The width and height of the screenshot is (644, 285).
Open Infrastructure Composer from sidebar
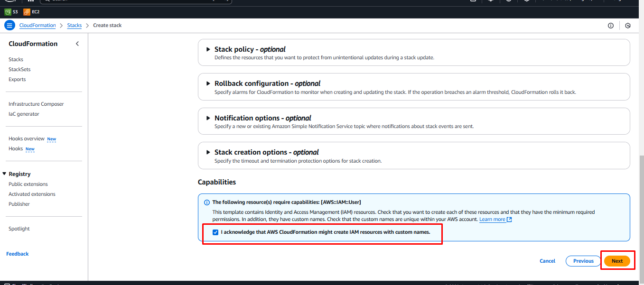36,104
